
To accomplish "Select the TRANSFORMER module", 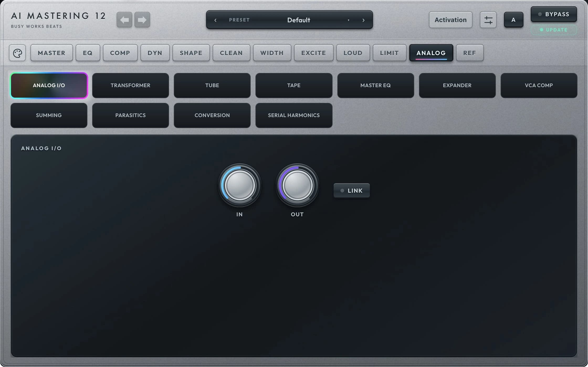I will (x=130, y=86).
